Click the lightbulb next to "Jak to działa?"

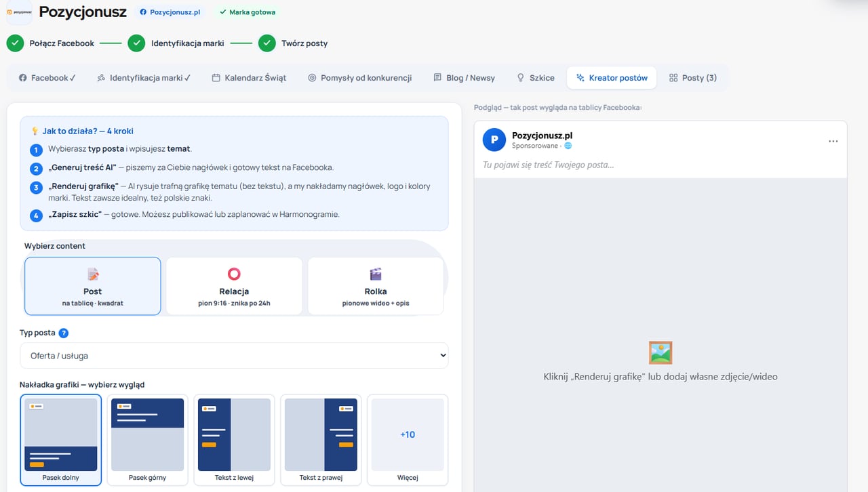35,131
